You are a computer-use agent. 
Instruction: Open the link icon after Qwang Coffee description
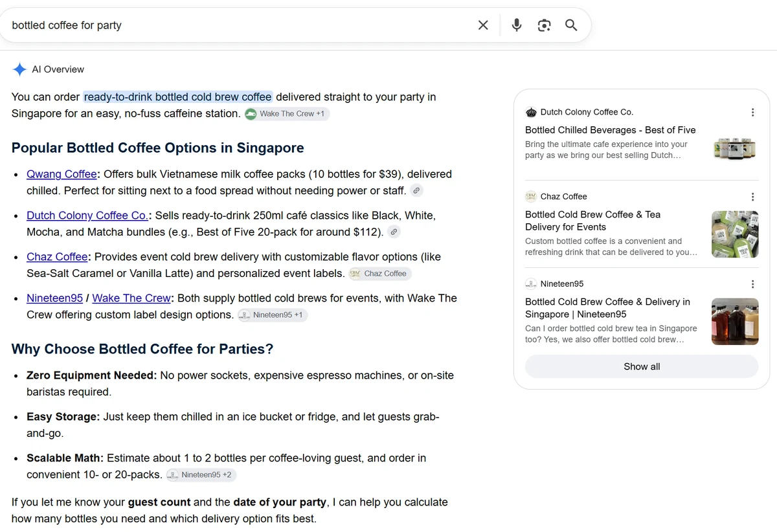click(x=417, y=190)
